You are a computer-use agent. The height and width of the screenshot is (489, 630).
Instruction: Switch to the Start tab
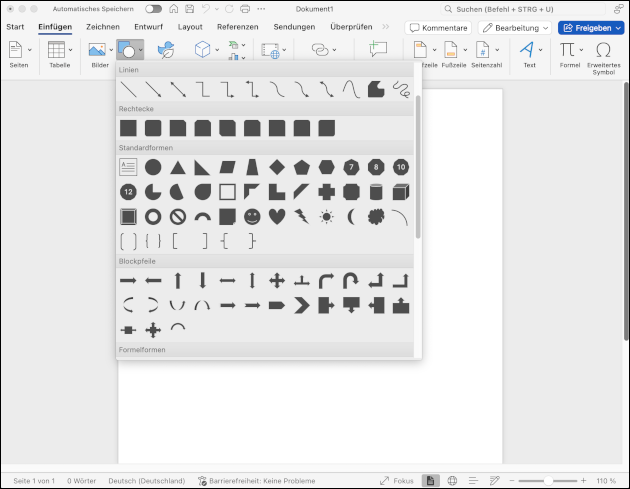click(x=15, y=27)
